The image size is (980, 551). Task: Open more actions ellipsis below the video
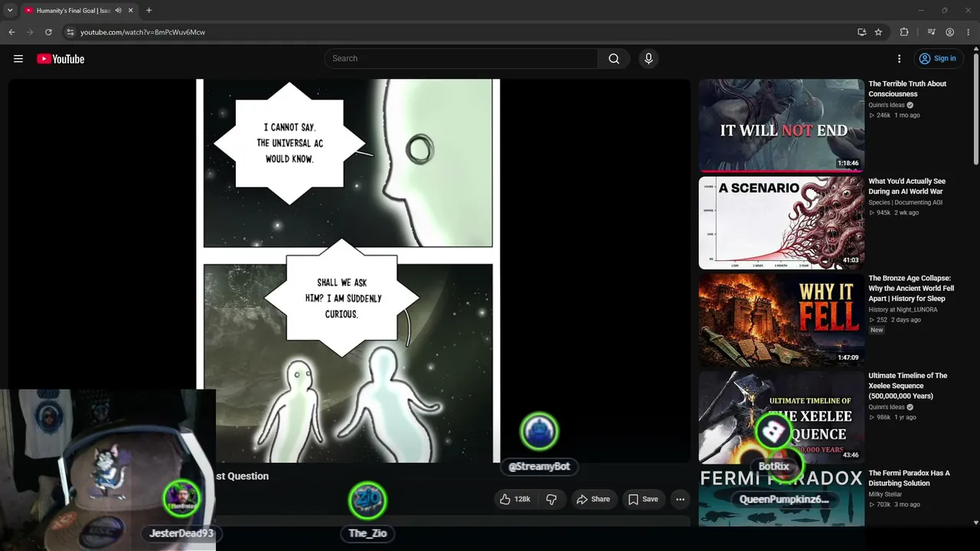pyautogui.click(x=680, y=499)
